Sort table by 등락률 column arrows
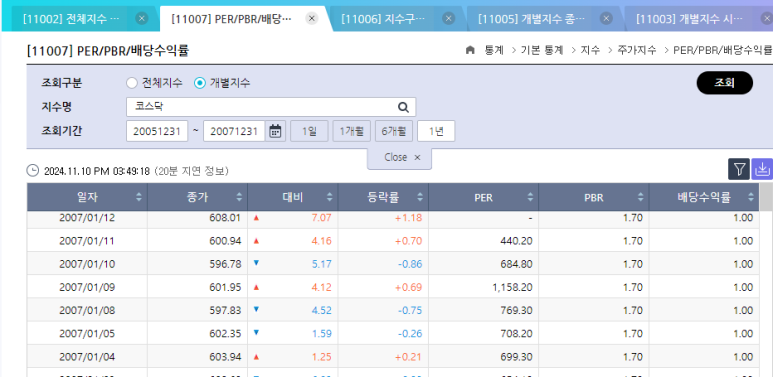Screen dimensions: 773x377 point(420,198)
